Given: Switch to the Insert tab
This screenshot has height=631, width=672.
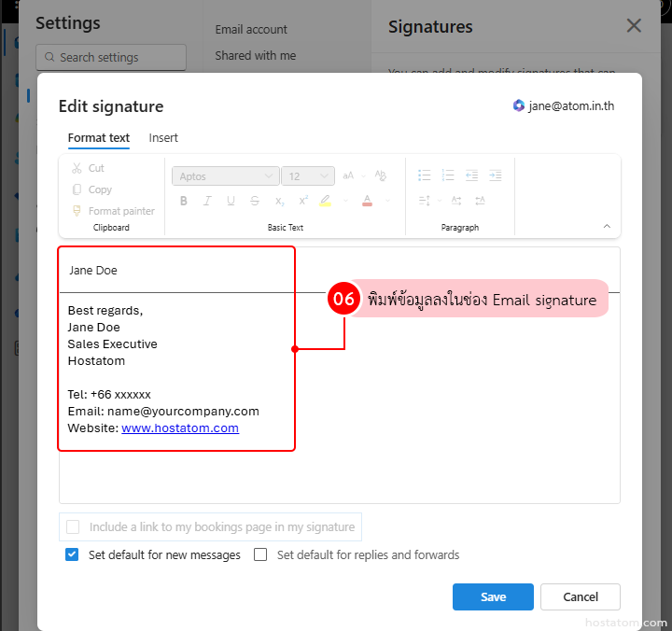Looking at the screenshot, I should [x=163, y=138].
